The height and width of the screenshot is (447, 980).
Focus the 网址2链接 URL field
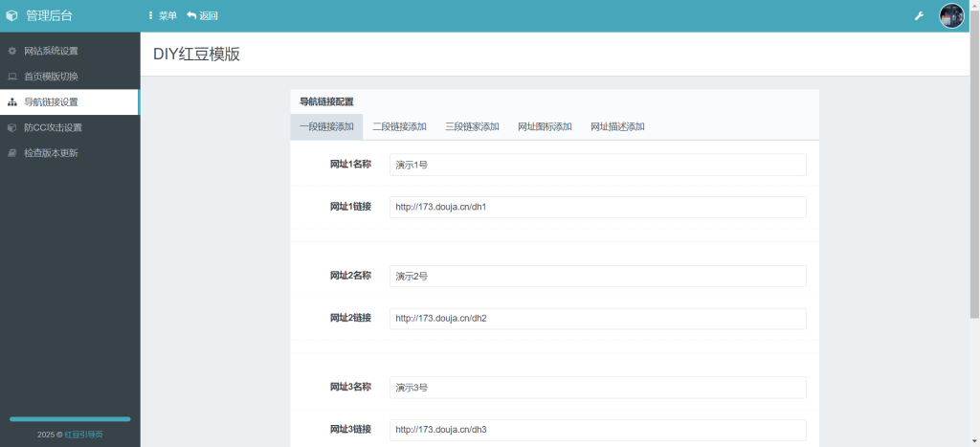coord(597,319)
